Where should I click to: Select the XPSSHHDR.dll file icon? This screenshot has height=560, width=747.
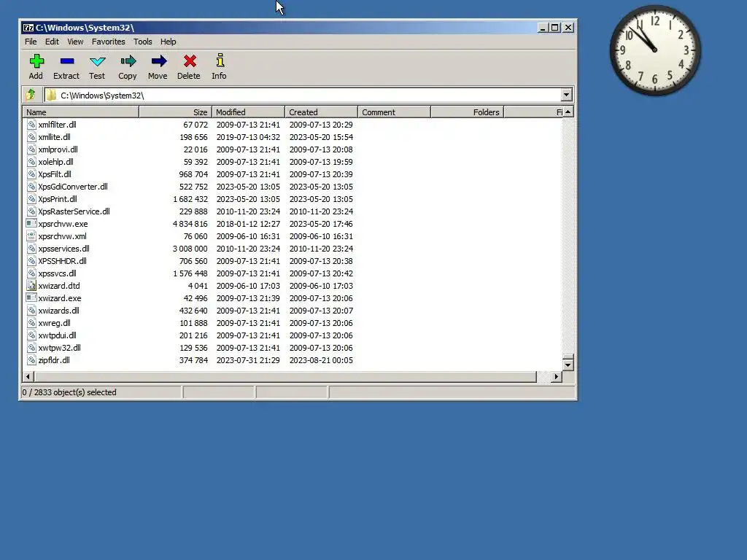[31, 260]
